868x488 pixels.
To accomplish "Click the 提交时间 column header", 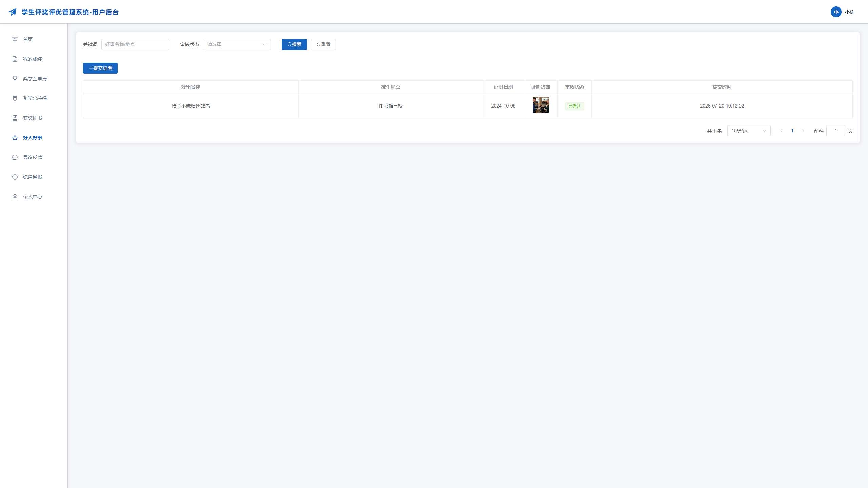I will point(722,87).
